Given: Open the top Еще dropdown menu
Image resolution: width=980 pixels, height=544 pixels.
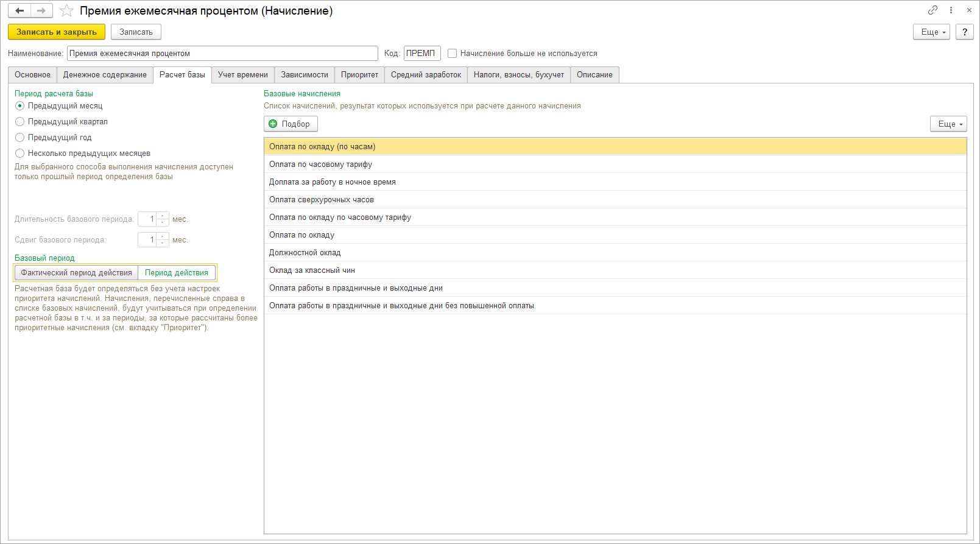Looking at the screenshot, I should [931, 32].
